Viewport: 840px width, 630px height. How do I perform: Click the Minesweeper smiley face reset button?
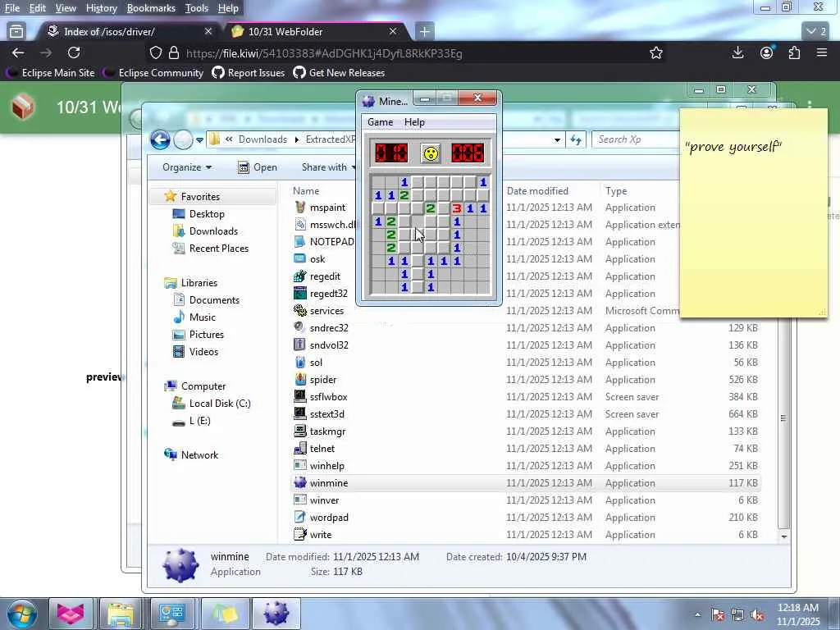point(431,153)
